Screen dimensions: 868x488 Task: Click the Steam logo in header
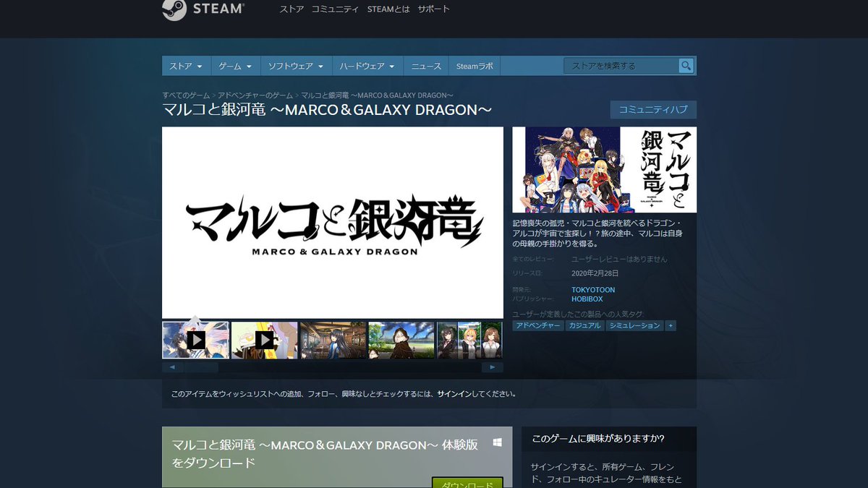click(204, 9)
